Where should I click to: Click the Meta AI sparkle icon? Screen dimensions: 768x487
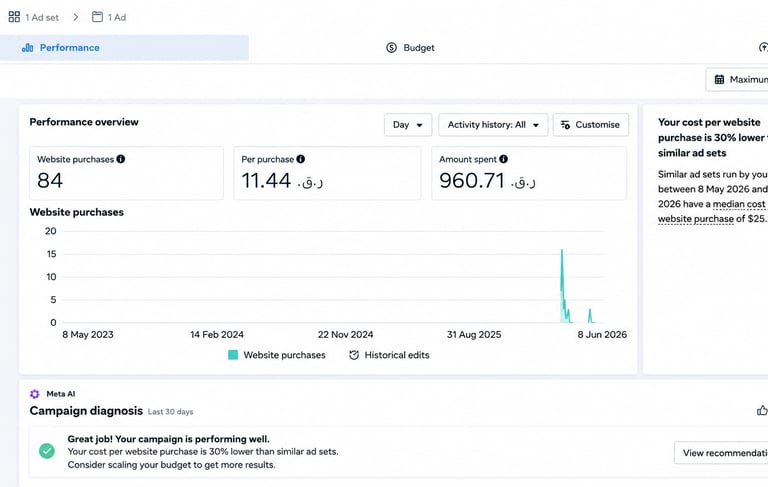tap(34, 394)
